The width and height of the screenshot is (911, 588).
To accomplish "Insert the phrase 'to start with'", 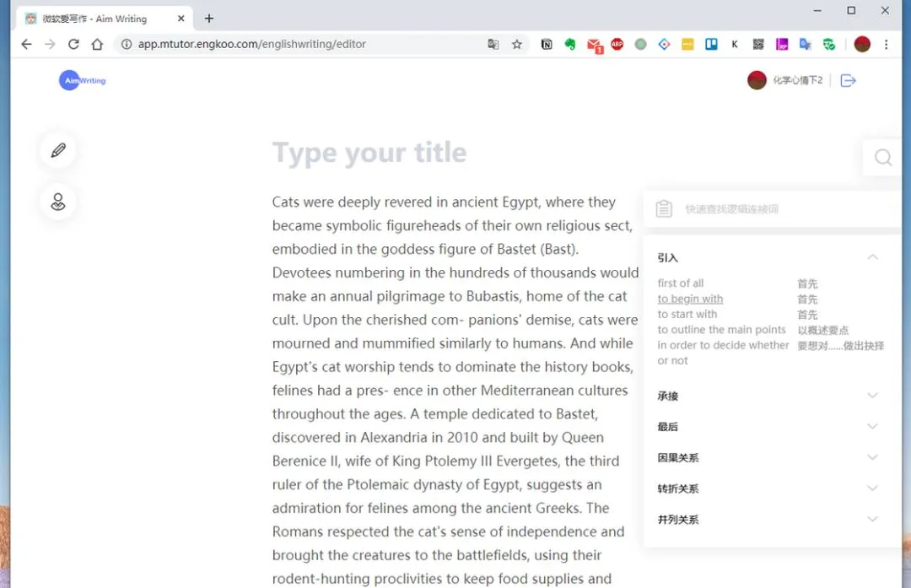I will tap(687, 314).
